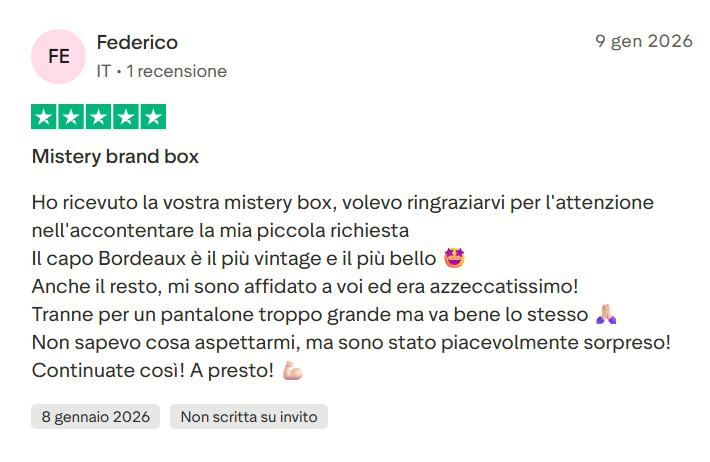
Task: Click the text "Continuate così! A presto!"
Action: coord(152,370)
